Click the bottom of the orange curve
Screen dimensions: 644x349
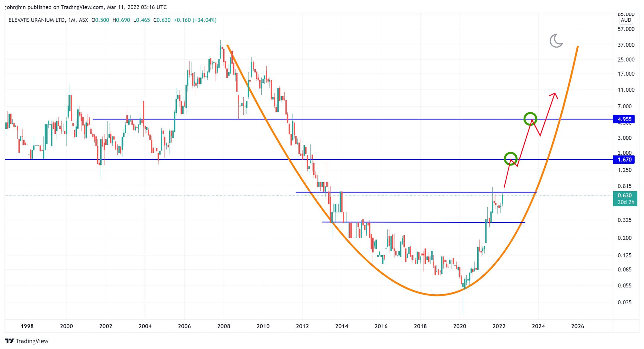coord(437,295)
